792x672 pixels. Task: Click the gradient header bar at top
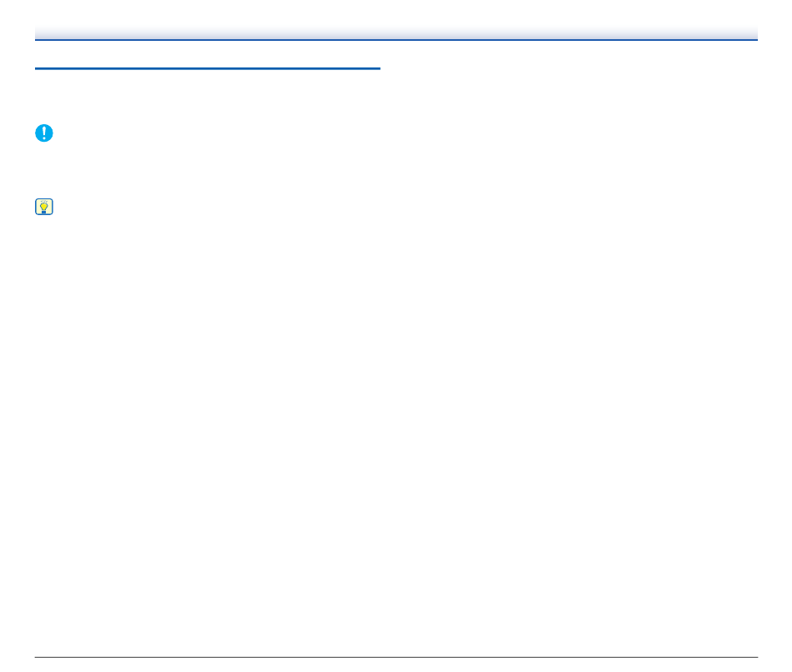396,33
